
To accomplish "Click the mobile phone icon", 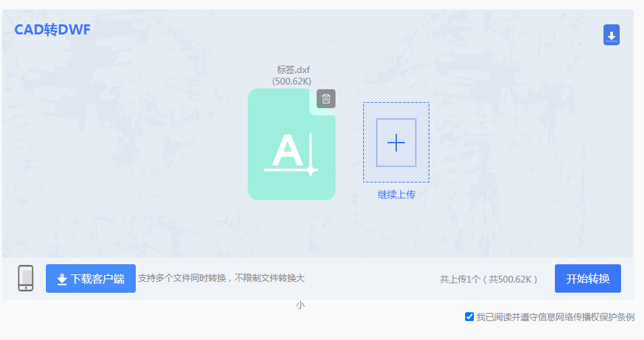I will click(x=26, y=278).
